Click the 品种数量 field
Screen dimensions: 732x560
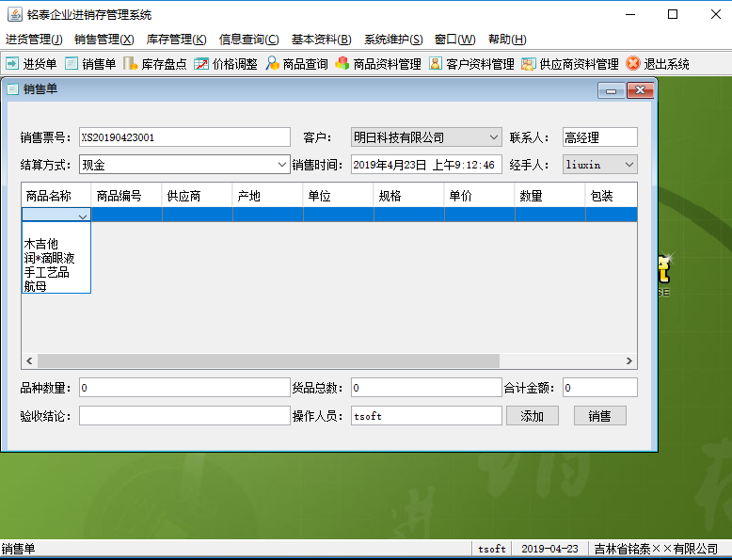(x=184, y=388)
